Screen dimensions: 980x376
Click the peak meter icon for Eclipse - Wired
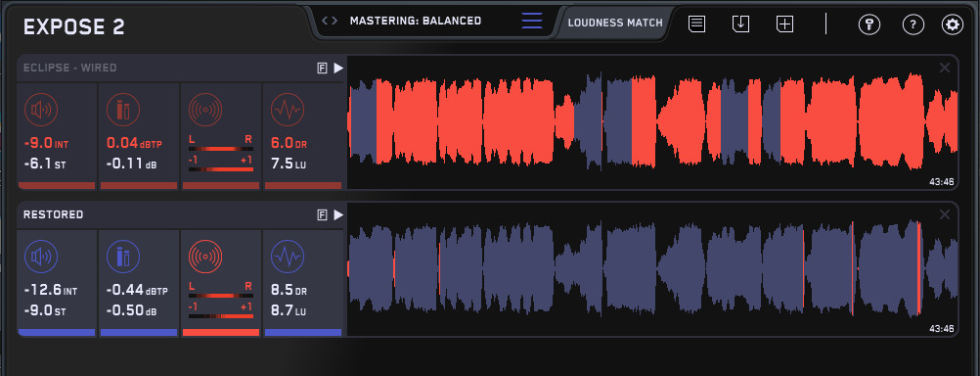click(122, 110)
